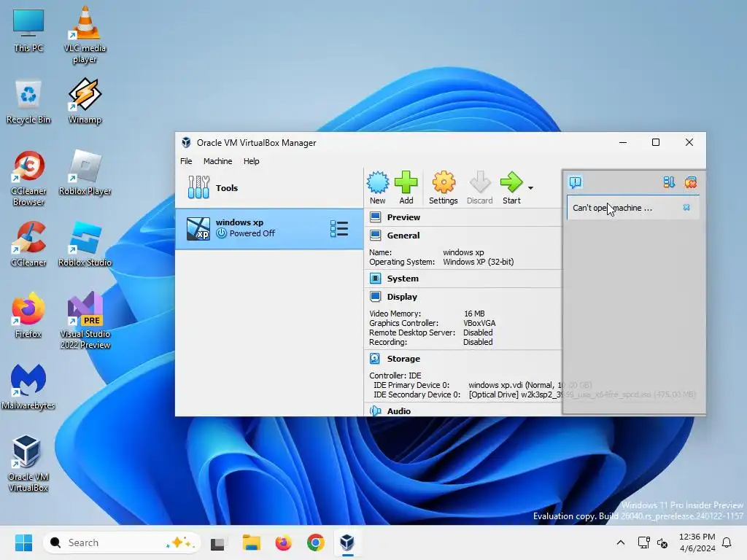Viewport: 747px width, 560px height.
Task: Click the Preview section monitor icon
Action: click(376, 217)
